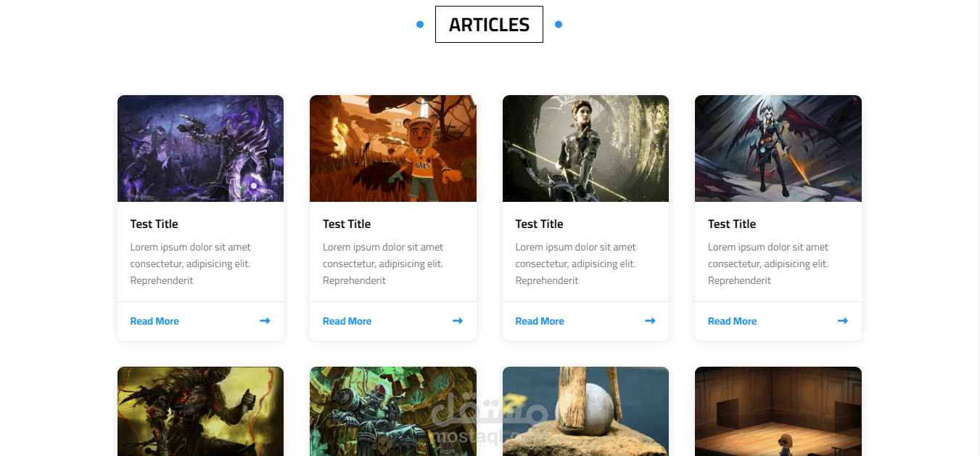
Task: Click the ARTICLES heading box
Action: click(489, 25)
